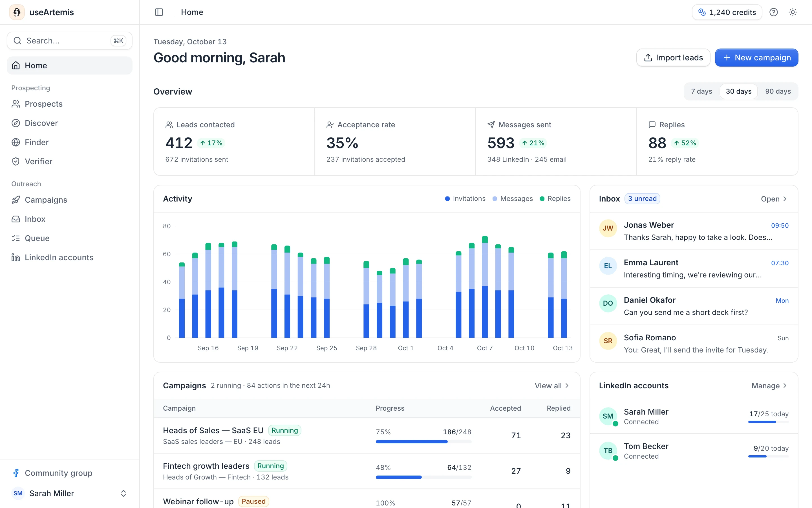This screenshot has width=812, height=508.
Task: Click the Leads contacted 412 stat
Action: (234, 142)
